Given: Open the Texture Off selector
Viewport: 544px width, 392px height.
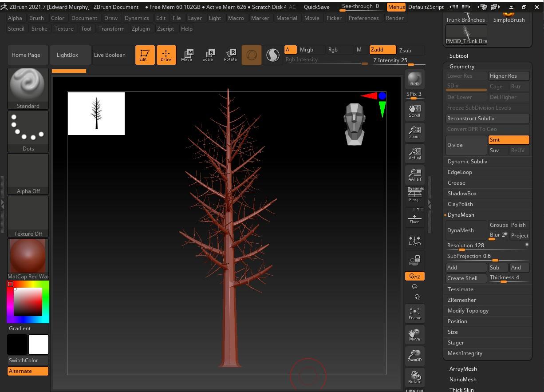Looking at the screenshot, I should click(x=28, y=217).
